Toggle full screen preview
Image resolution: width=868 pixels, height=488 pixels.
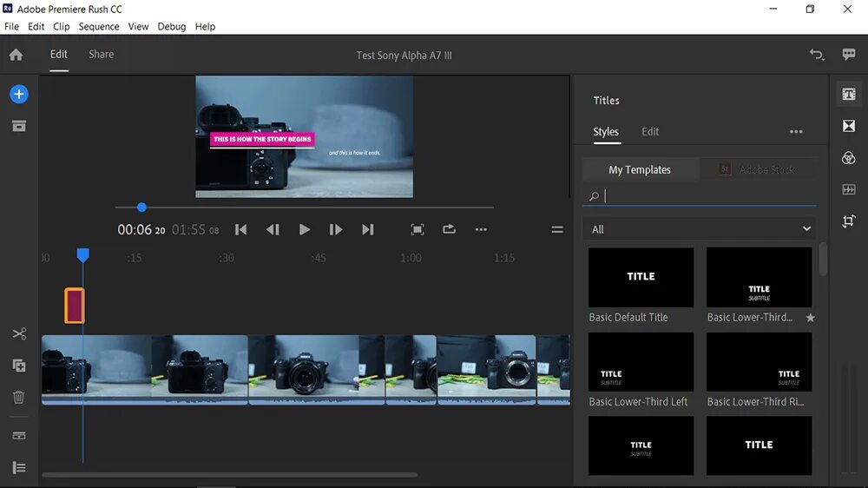[x=418, y=229]
